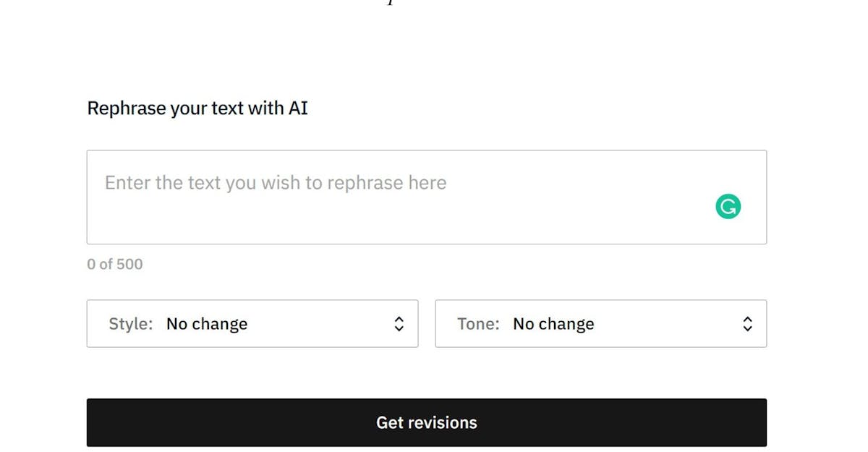Select the "No change" value beside Tone
868x452 pixels.
[x=553, y=324]
